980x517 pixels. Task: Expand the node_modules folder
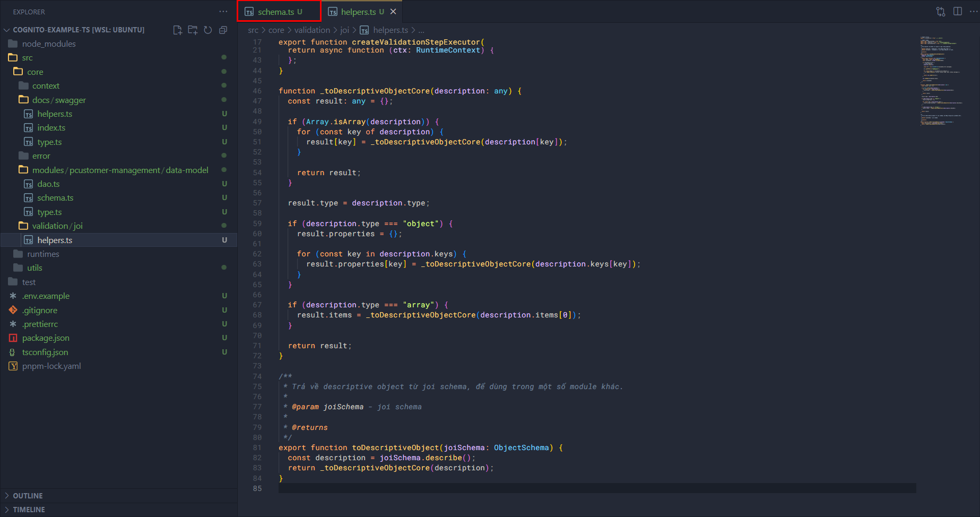click(49, 44)
